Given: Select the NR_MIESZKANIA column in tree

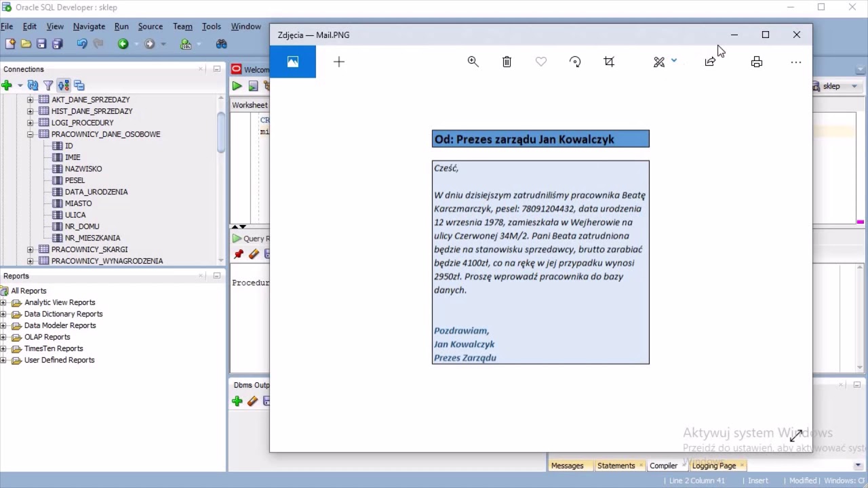Looking at the screenshot, I should click(92, 238).
